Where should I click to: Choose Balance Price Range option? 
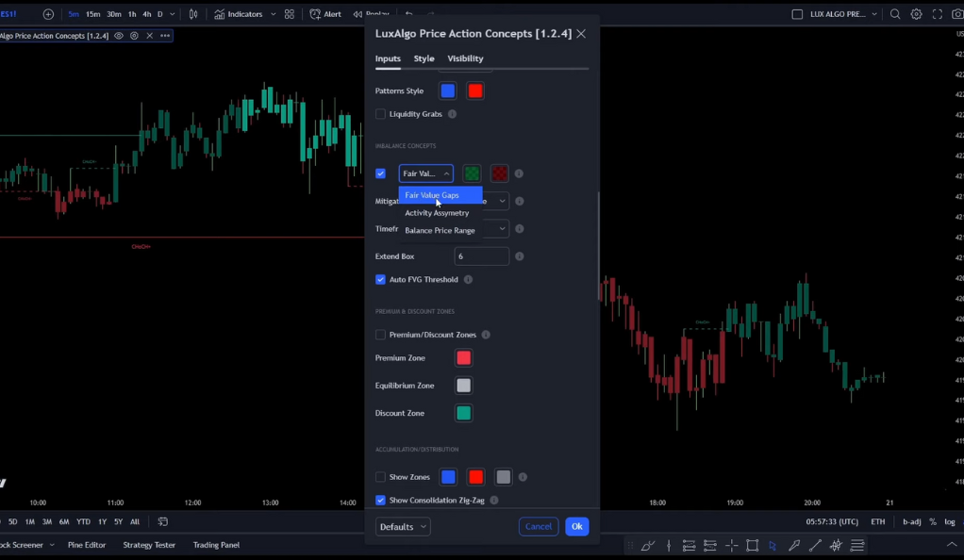440,231
